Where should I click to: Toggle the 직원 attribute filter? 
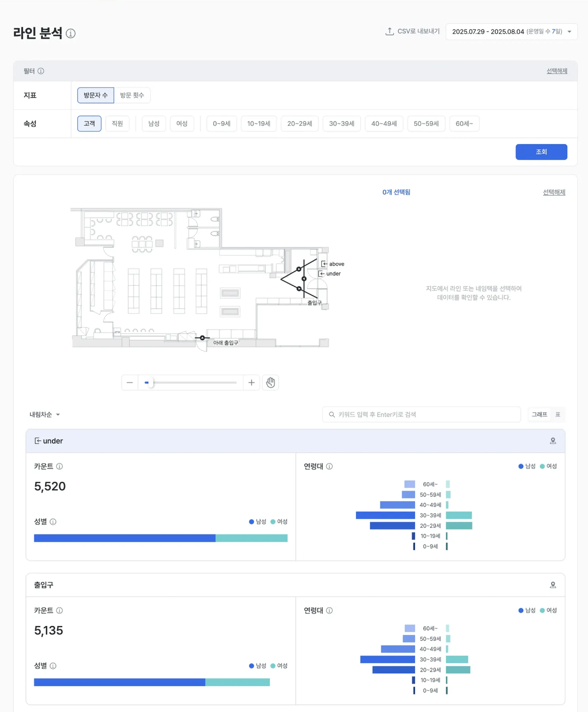click(117, 124)
